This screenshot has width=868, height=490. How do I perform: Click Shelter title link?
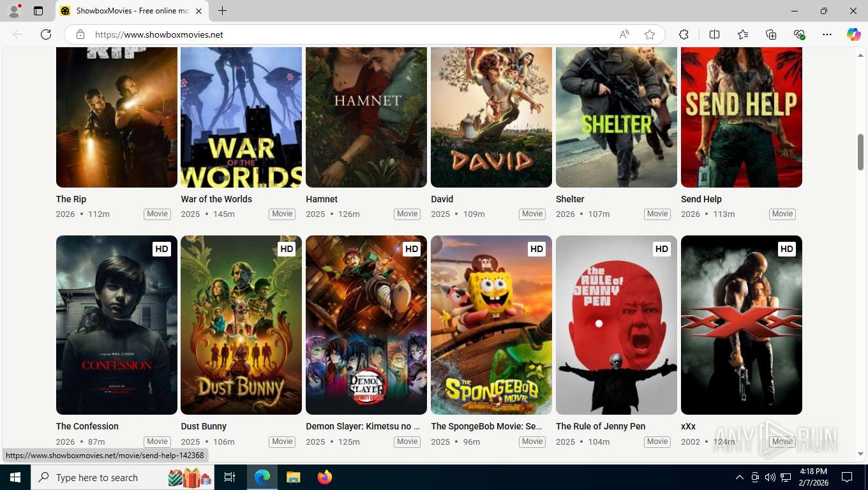570,199
